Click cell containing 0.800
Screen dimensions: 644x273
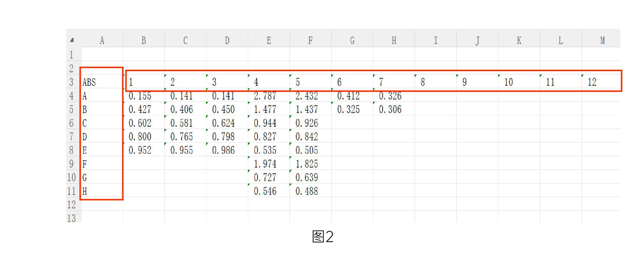(x=144, y=136)
